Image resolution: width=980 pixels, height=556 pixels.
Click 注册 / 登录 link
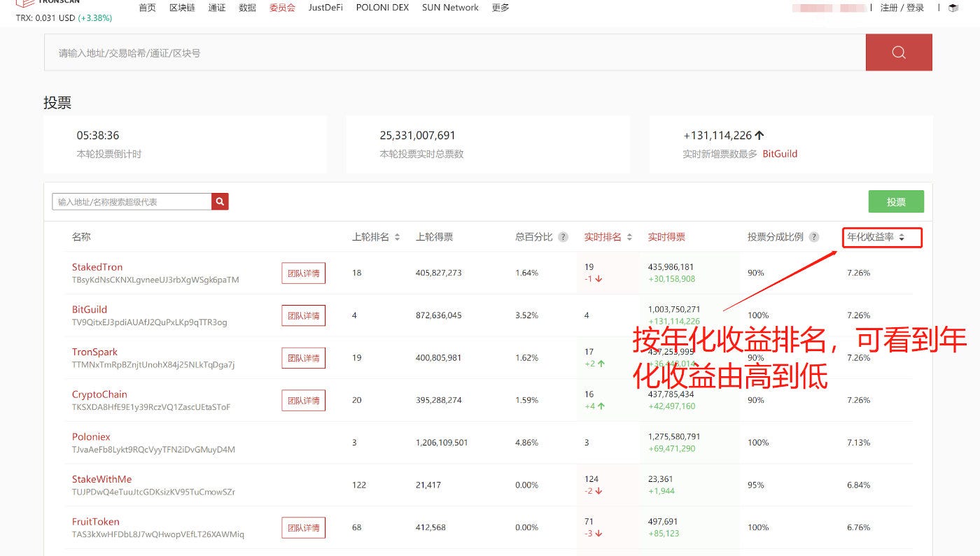click(x=902, y=8)
